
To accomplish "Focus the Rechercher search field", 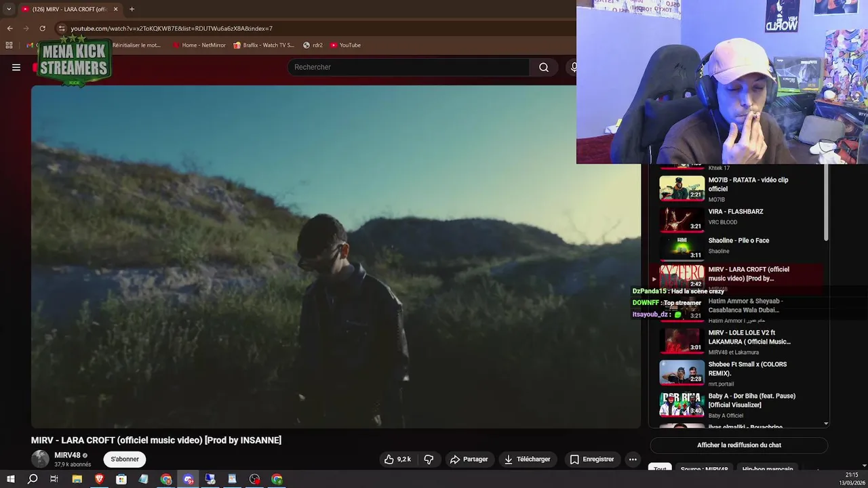I will click(x=409, y=67).
